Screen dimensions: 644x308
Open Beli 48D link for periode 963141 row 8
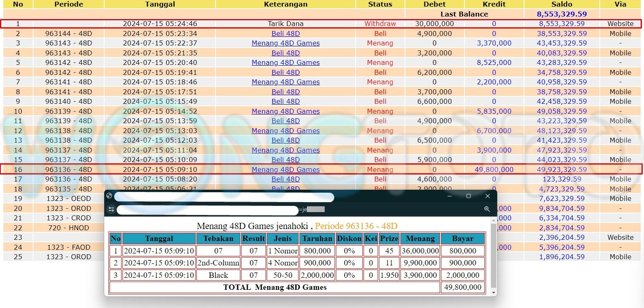tap(285, 92)
